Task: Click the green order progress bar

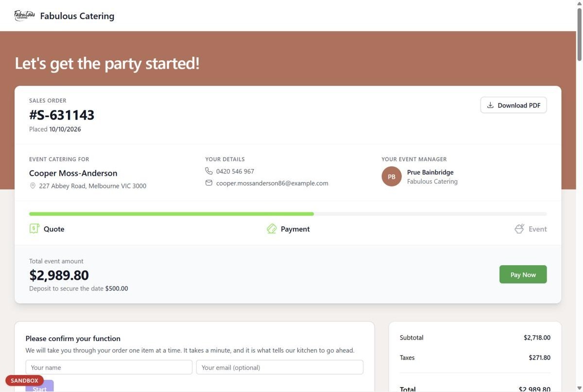Action: [171, 214]
